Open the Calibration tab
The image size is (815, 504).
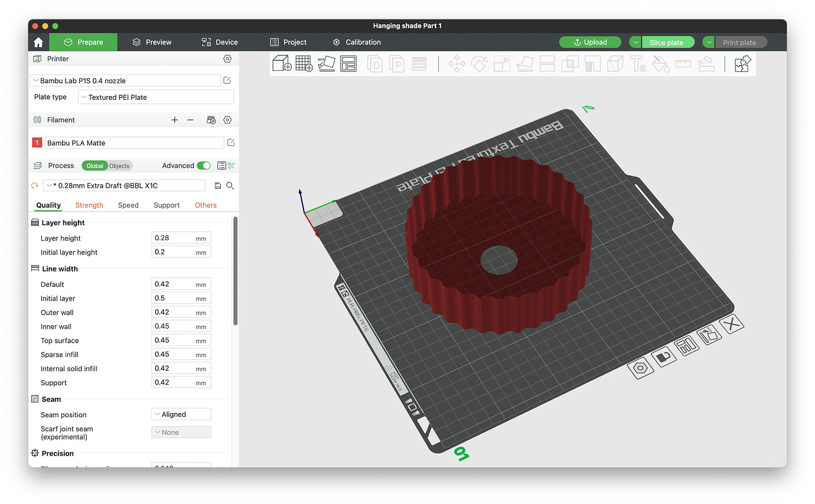click(357, 42)
